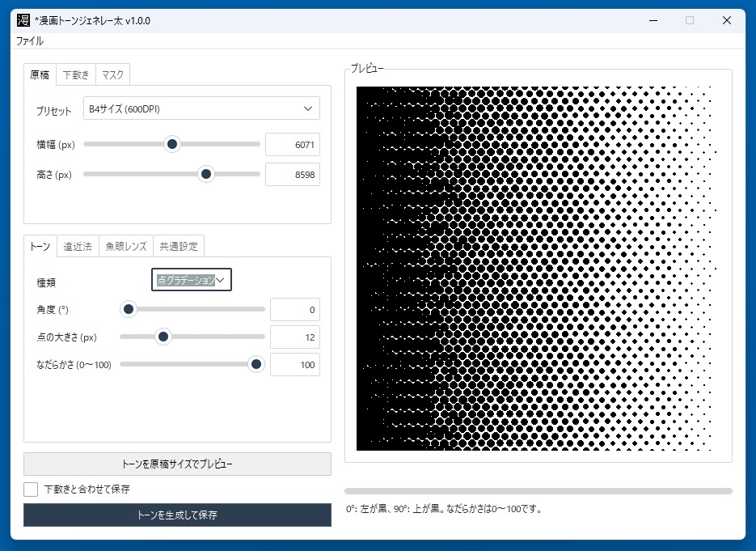This screenshot has width=756, height=551.
Task: Click the chevron arrow of the preset combo box
Action: [x=308, y=108]
